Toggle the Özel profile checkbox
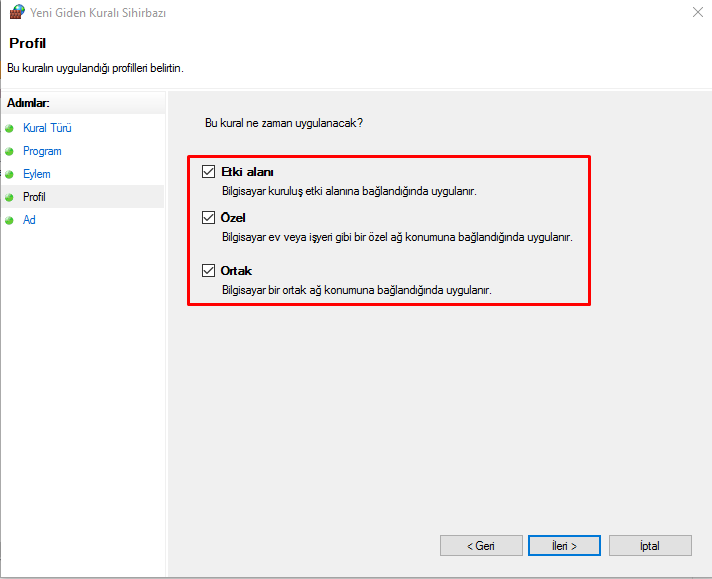712x579 pixels. coord(208,218)
